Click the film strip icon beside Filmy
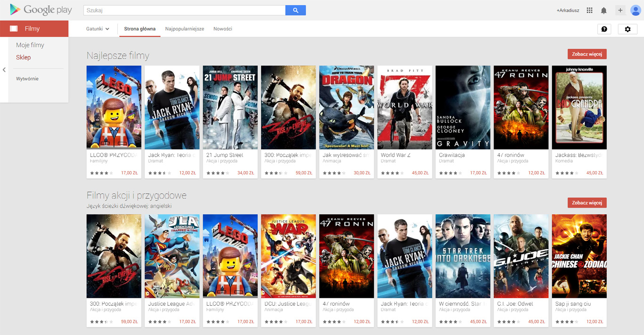Viewport: 644px width, 335px height. point(14,29)
